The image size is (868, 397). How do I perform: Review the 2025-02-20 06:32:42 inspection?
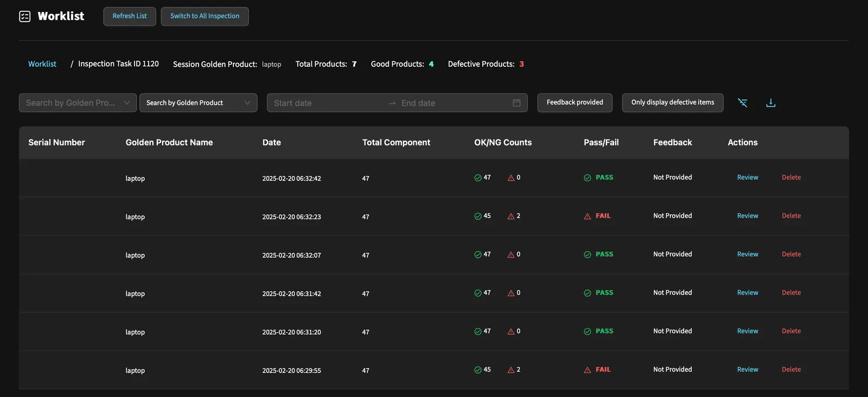coord(748,178)
